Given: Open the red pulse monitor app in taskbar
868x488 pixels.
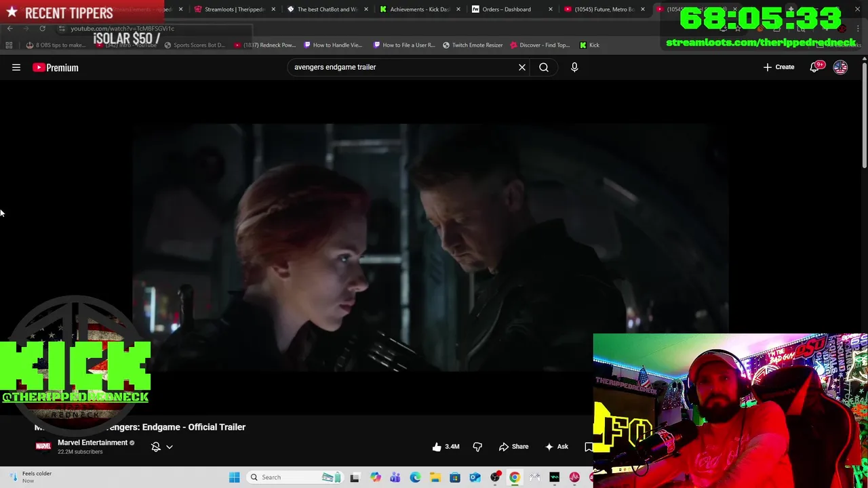Looking at the screenshot, I should coord(574,477).
